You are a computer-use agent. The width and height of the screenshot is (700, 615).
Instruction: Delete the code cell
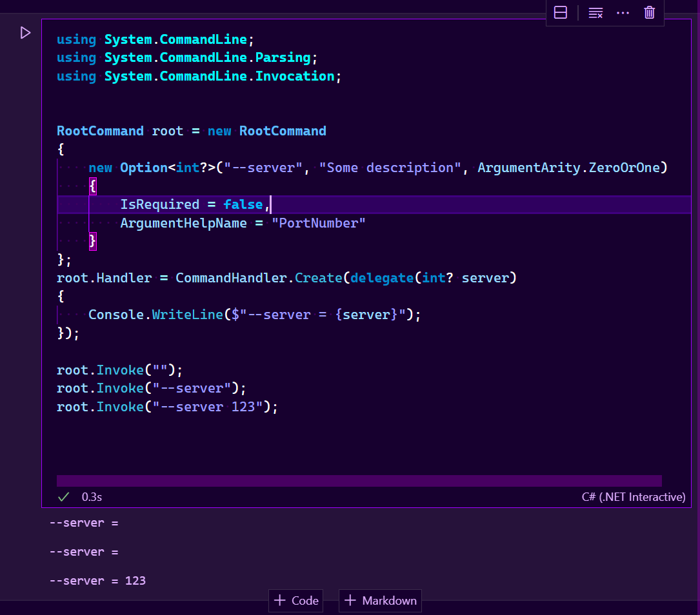click(x=649, y=12)
